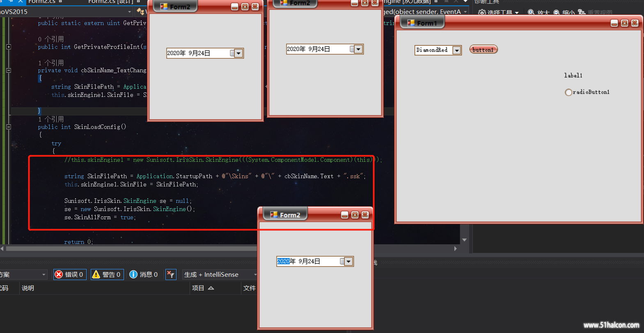Click the Form1 window title icon

(411, 23)
